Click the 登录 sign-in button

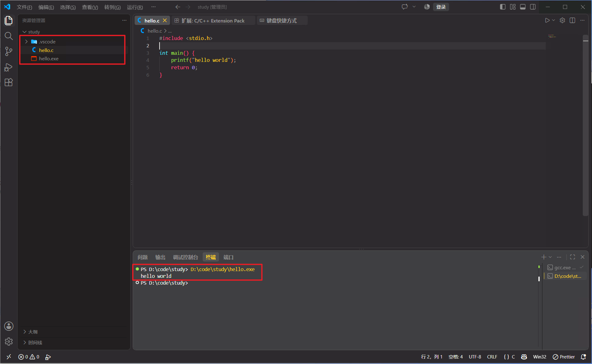pos(441,7)
